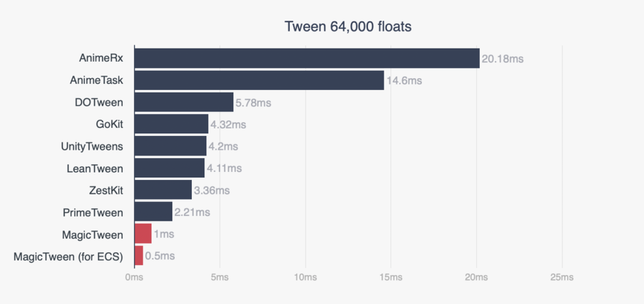Click the "MagicTween (for ECS)" axis label
This screenshot has height=304, width=644.
[69, 256]
